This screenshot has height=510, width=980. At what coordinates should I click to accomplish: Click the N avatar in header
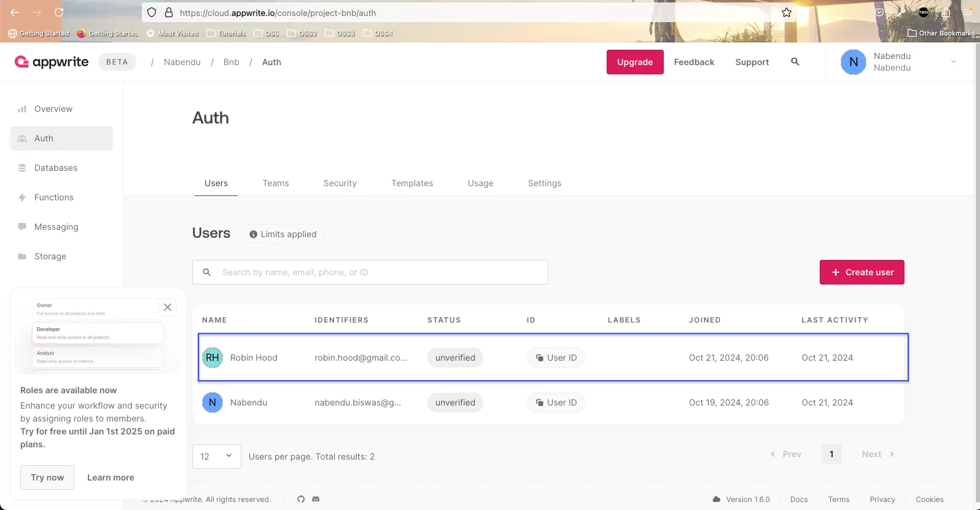coord(853,61)
